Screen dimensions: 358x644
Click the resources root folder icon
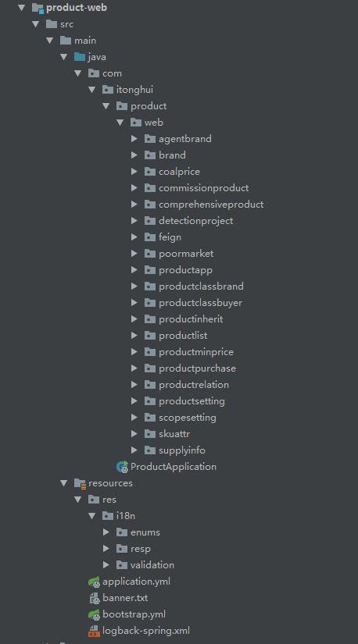(x=80, y=483)
